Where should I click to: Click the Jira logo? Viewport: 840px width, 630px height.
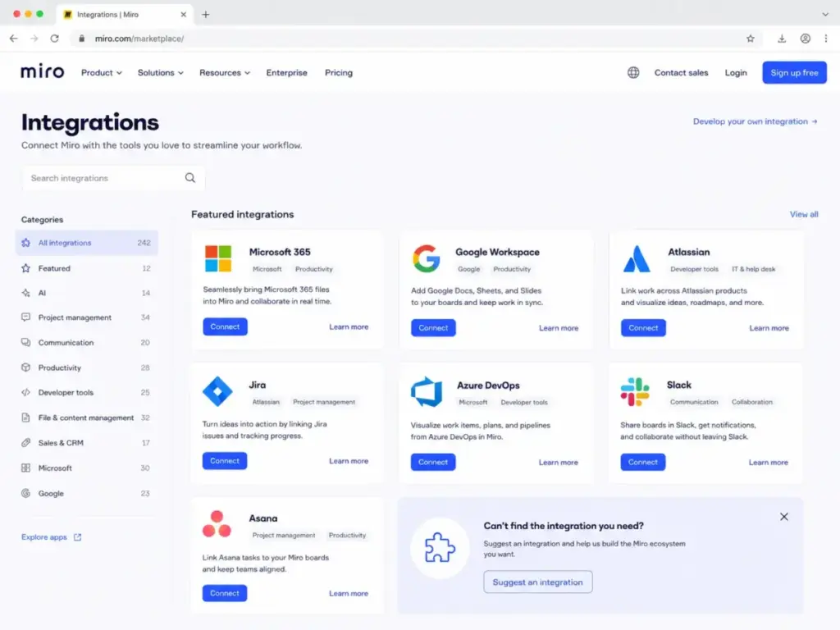[217, 391]
